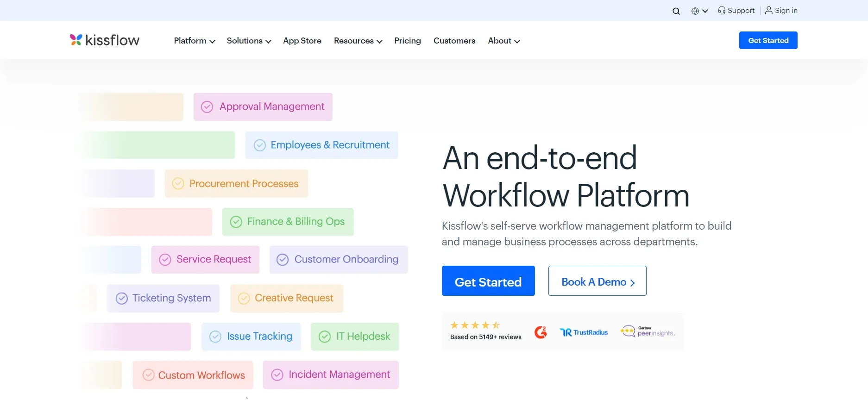This screenshot has height=412, width=868.
Task: Click the Approval Management check icon
Action: 207,107
